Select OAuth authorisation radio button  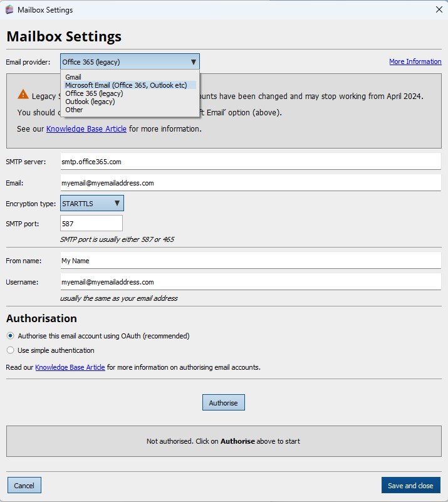pyautogui.click(x=10, y=336)
